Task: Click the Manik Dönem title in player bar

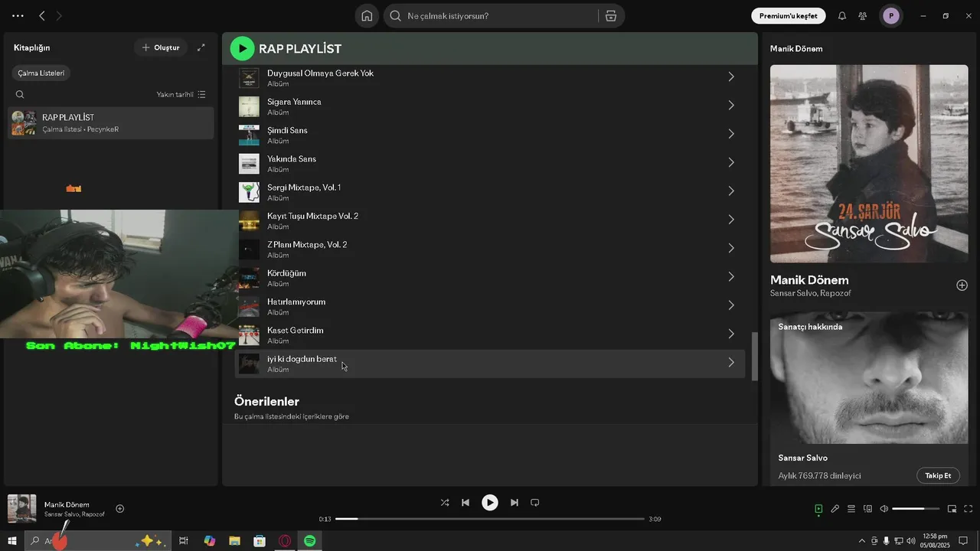Action: pos(67,504)
